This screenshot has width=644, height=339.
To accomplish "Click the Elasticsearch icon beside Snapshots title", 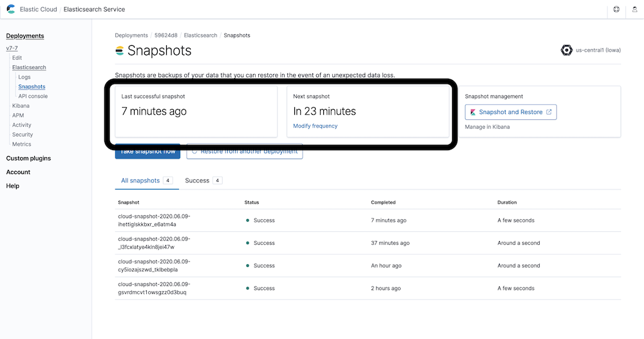I will 120,50.
